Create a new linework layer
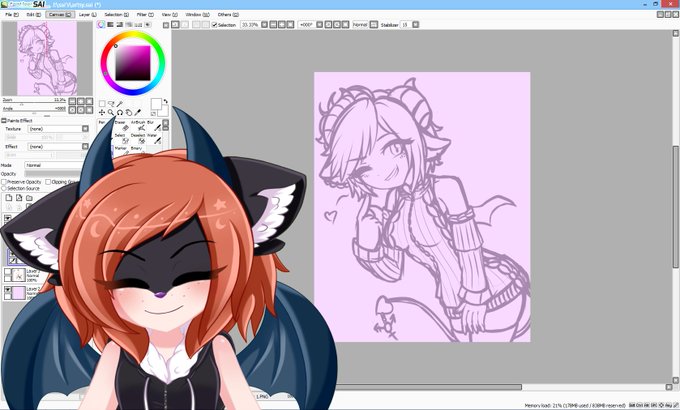Image resolution: width=680 pixels, height=410 pixels. [x=19, y=198]
